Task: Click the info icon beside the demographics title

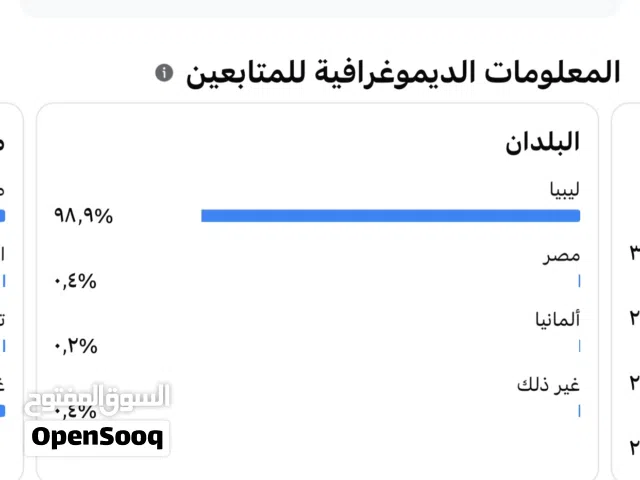Action: [165, 73]
